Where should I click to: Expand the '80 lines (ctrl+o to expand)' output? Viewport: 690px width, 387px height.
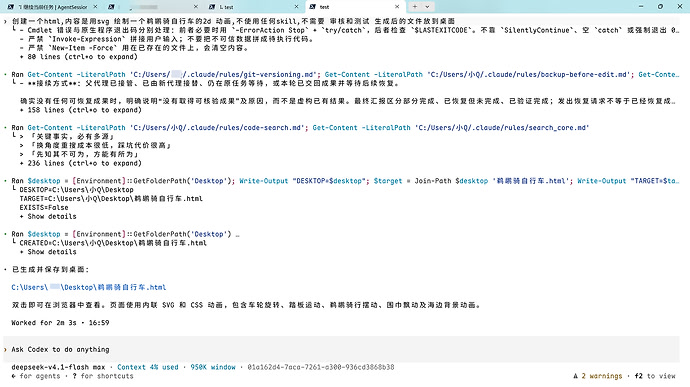(79, 57)
